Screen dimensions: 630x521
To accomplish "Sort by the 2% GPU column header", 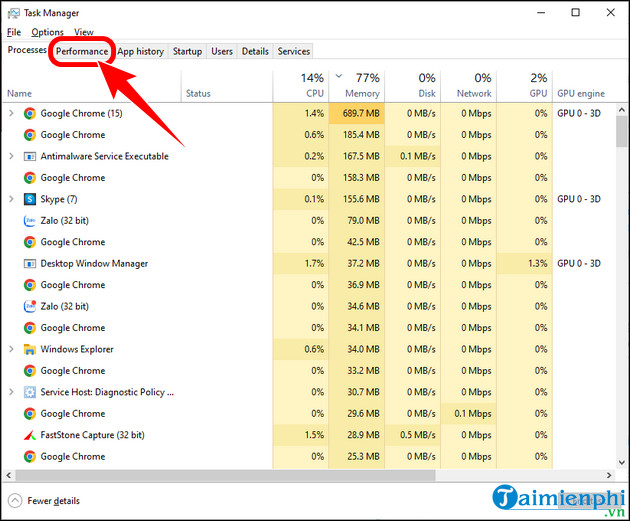I will (524, 86).
